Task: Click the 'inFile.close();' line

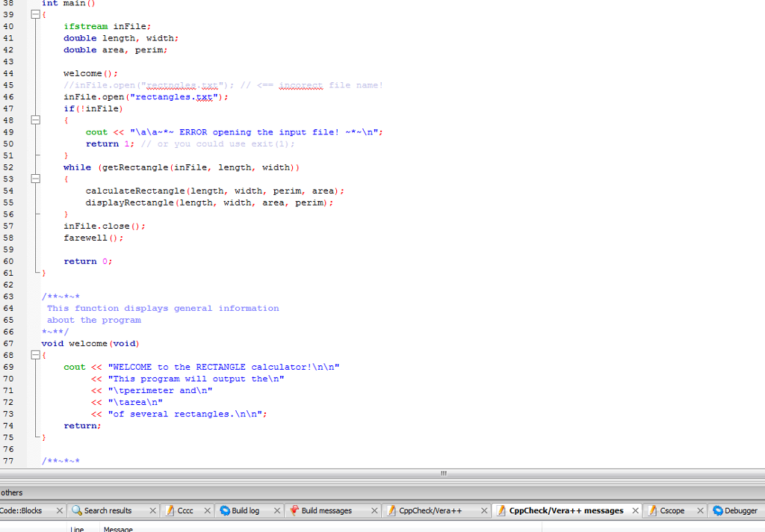Action: click(105, 226)
